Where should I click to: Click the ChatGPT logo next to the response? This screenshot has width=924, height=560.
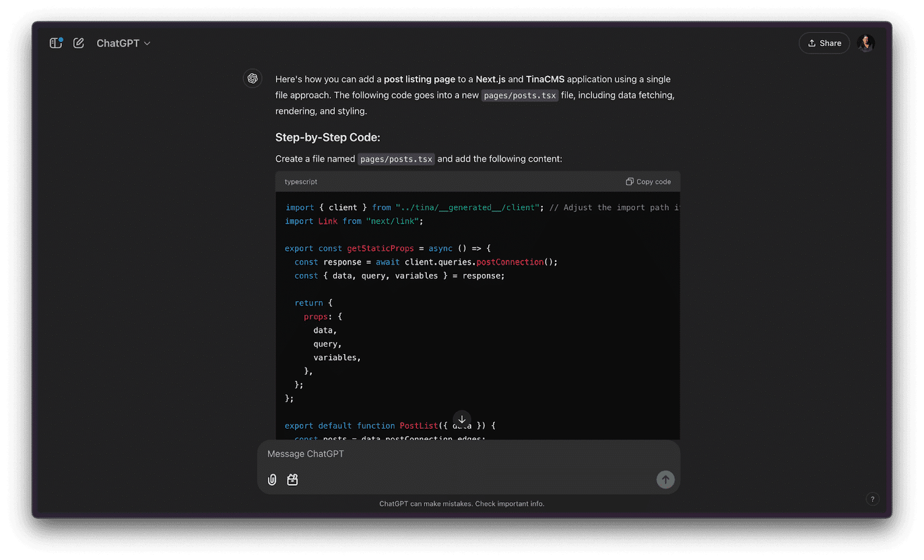pyautogui.click(x=252, y=78)
